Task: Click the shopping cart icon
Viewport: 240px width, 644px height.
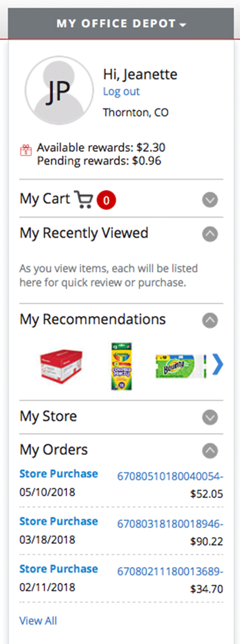Action: pyautogui.click(x=84, y=200)
